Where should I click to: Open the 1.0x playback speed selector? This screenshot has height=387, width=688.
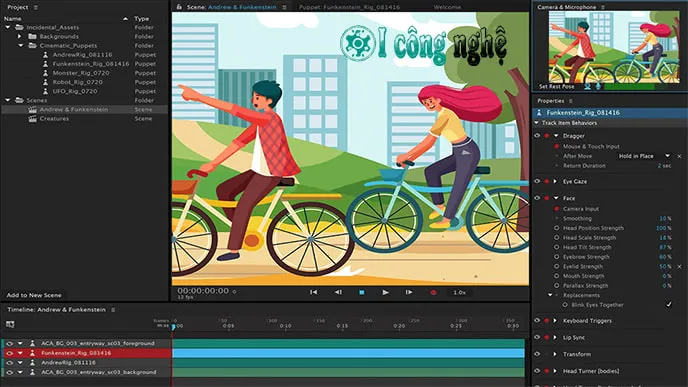pos(459,292)
